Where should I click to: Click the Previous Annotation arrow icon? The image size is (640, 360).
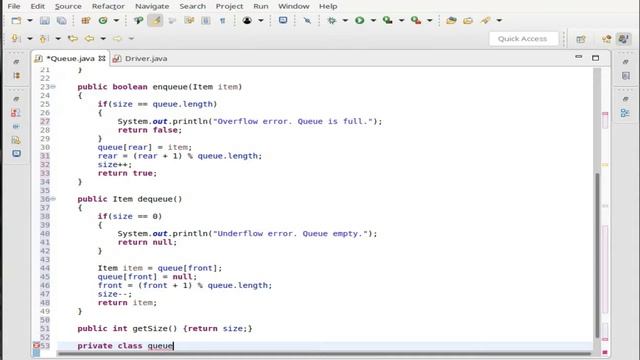coord(44,38)
